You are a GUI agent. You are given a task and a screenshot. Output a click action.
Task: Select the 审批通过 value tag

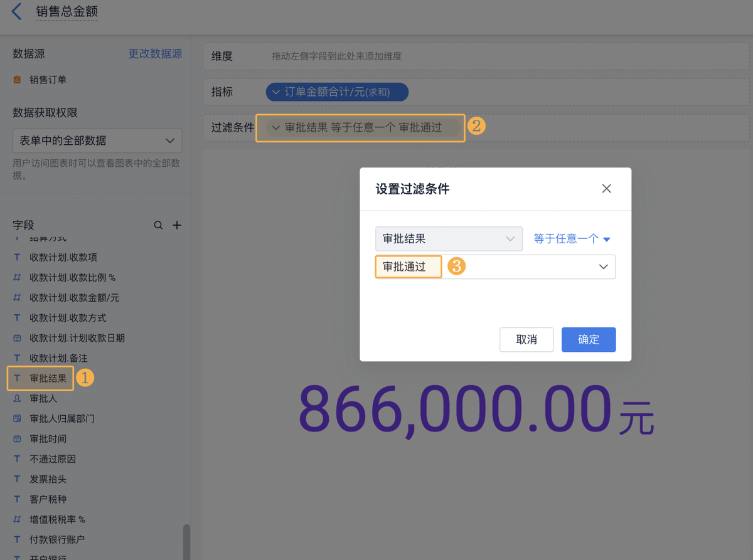[x=409, y=267]
